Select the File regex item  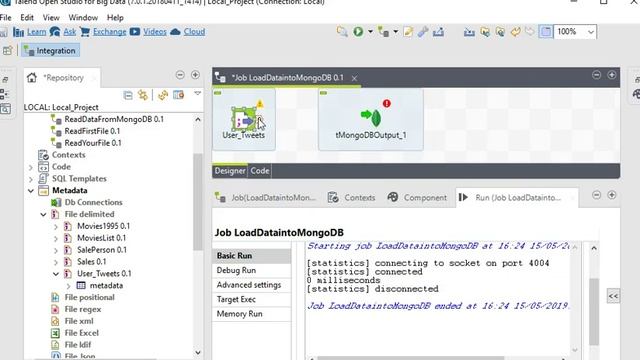[83, 309]
